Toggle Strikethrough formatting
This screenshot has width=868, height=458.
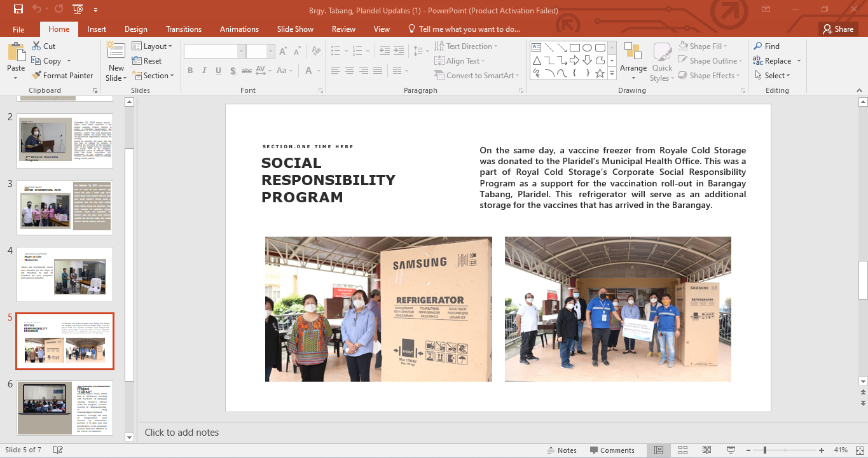click(x=248, y=71)
